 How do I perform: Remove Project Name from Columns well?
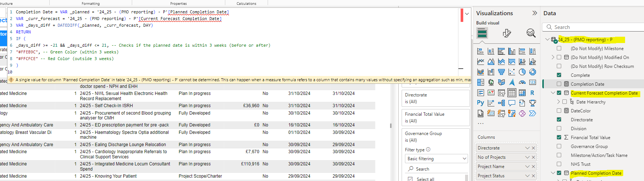(x=533, y=167)
